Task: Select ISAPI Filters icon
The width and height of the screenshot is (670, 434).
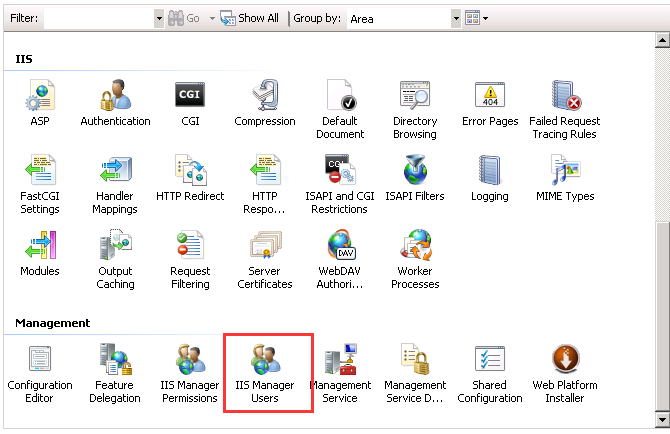Action: click(415, 170)
